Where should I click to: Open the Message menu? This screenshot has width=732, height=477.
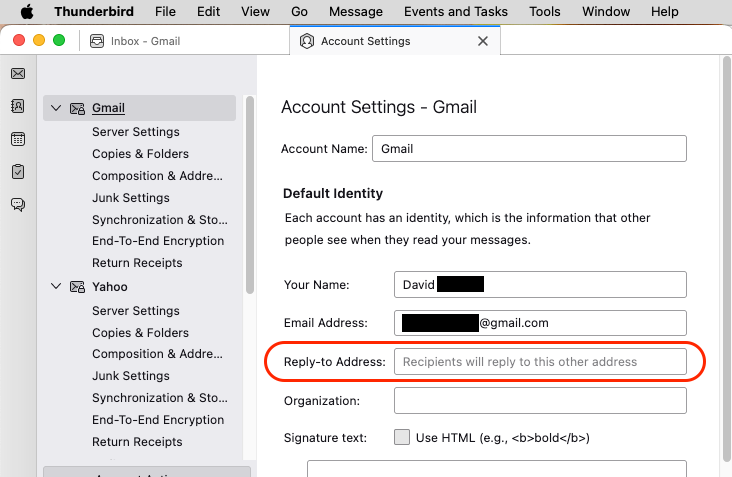356,11
